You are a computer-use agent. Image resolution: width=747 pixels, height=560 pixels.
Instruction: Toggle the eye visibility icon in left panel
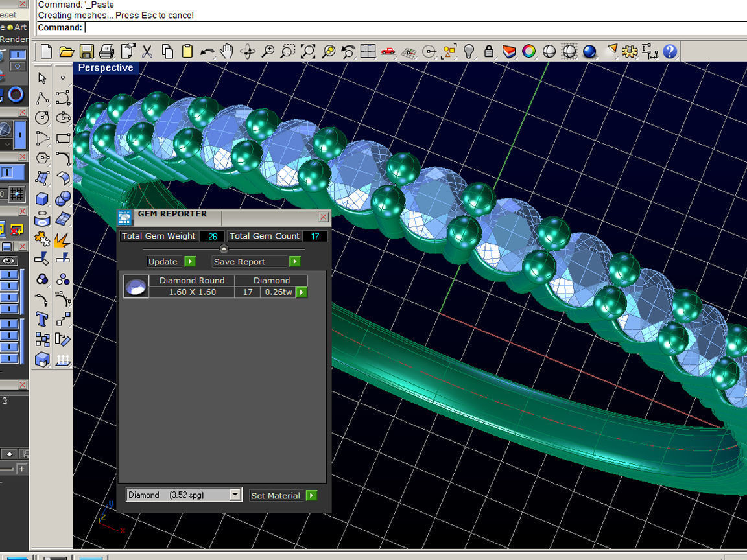point(8,261)
